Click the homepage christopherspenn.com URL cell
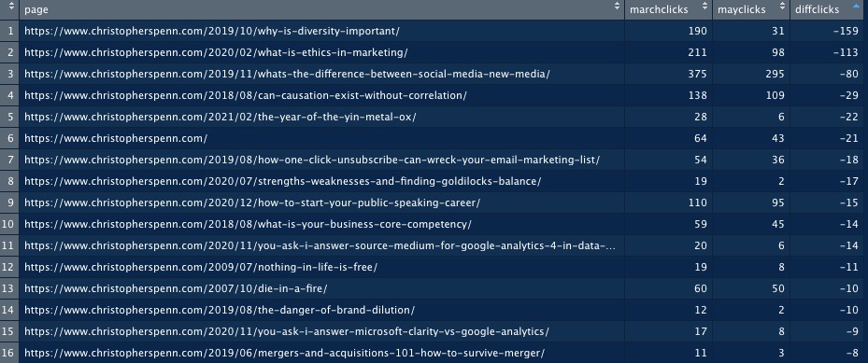 [322, 138]
